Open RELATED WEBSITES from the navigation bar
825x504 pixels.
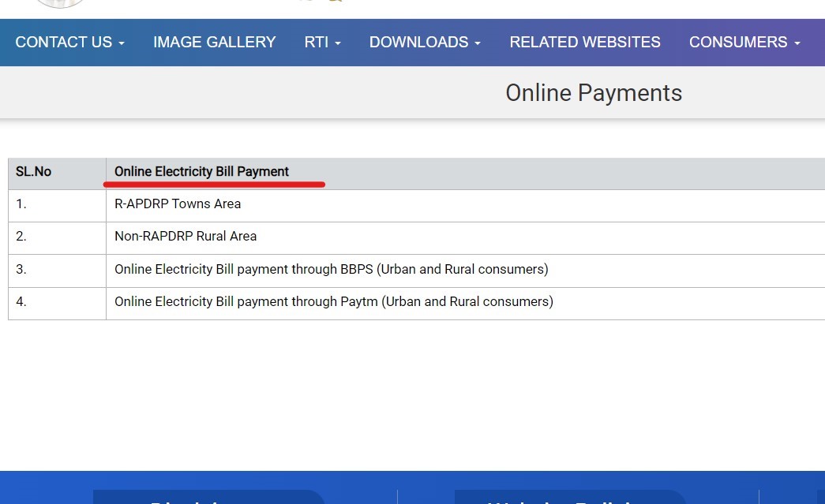click(585, 42)
